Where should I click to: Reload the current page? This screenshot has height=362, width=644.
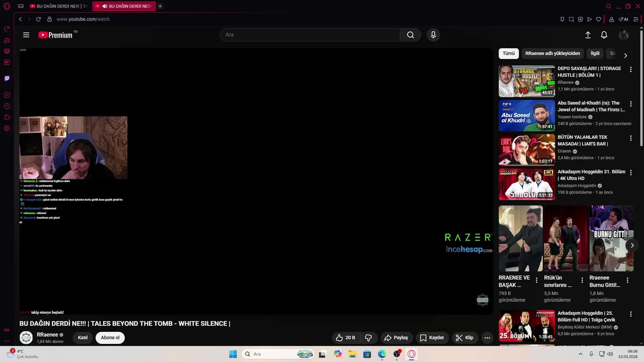pos(38,19)
